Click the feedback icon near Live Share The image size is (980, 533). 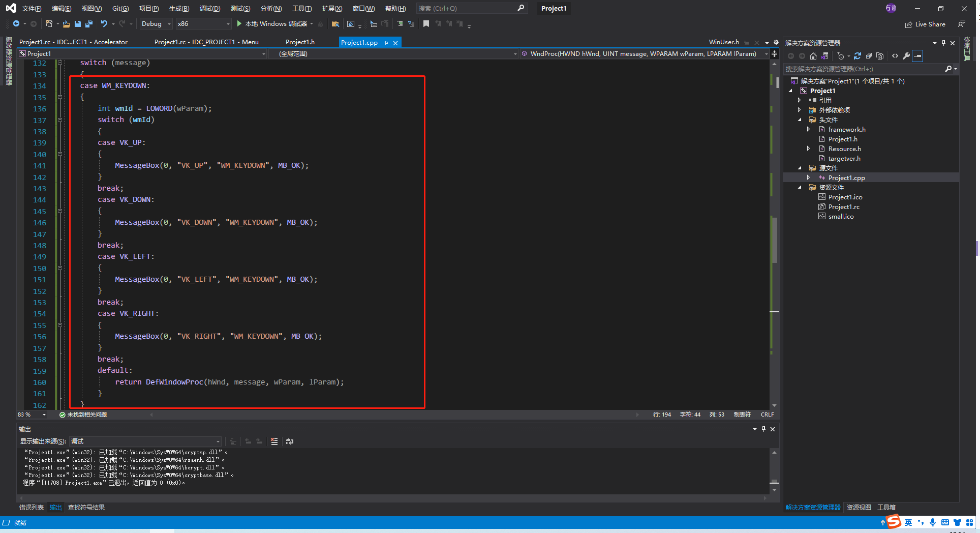tap(961, 24)
